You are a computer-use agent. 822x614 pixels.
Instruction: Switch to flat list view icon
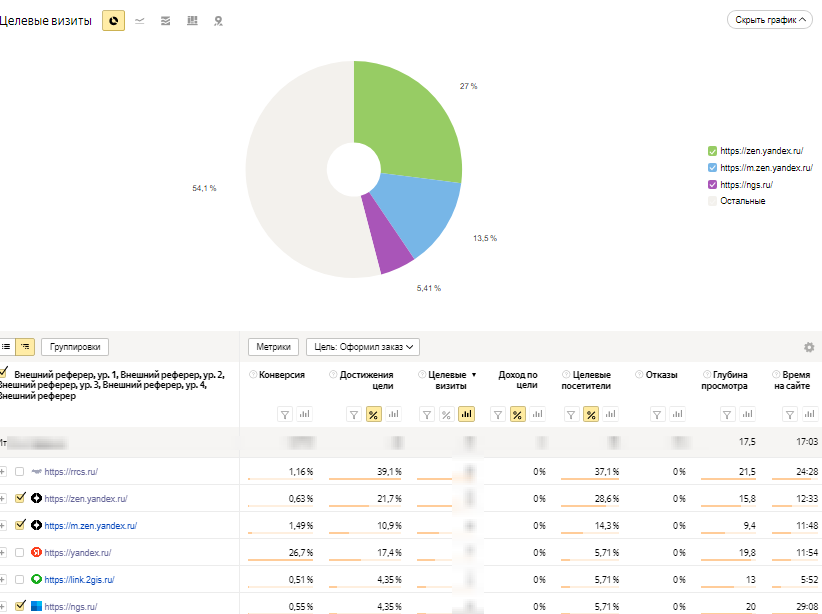6,347
